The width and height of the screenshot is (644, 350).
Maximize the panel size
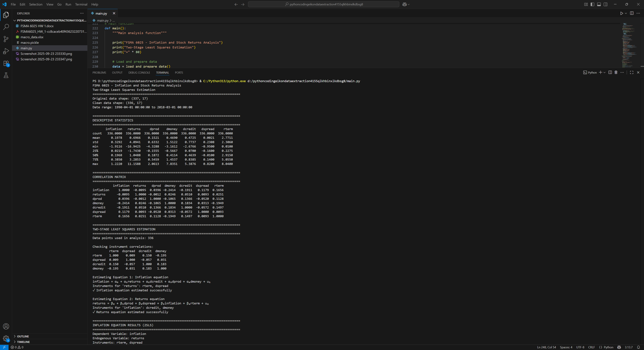tap(631, 72)
